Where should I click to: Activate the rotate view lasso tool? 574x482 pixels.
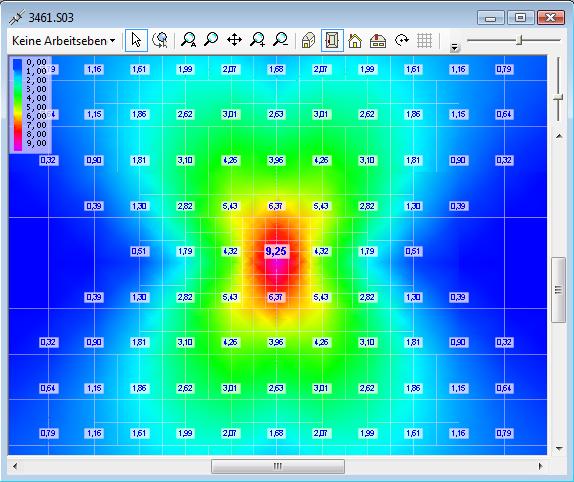pyautogui.click(x=160, y=40)
